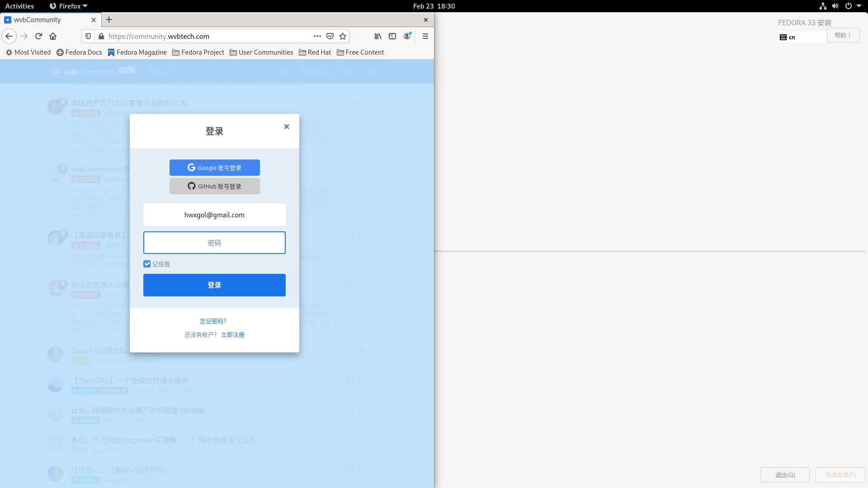This screenshot has height=488, width=868.
Task: Open tracking protection shield icon
Action: [89, 36]
